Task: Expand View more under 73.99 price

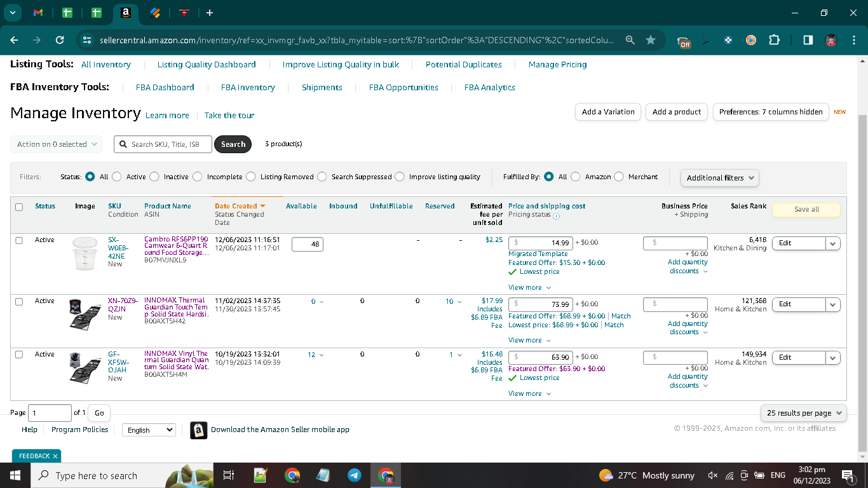Action: 529,340
